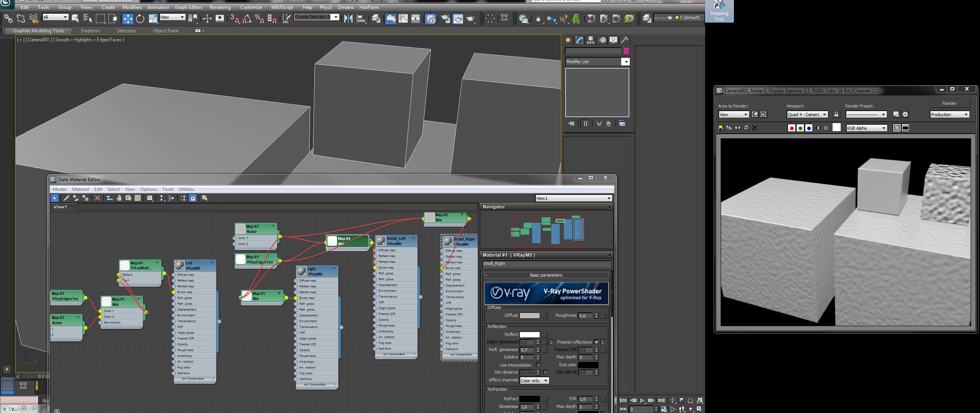This screenshot has height=413, width=980.
Task: Open the Motion command panel tab
Action: pyautogui.click(x=603, y=40)
